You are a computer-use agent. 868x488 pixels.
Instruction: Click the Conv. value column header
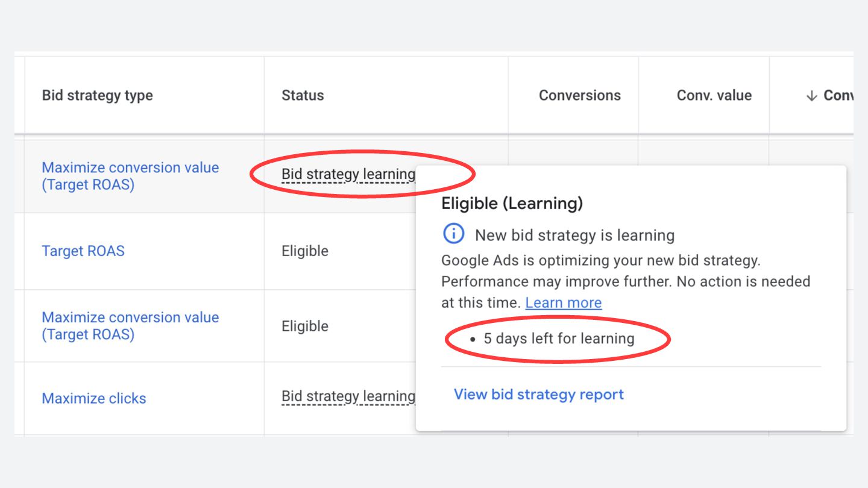click(714, 96)
